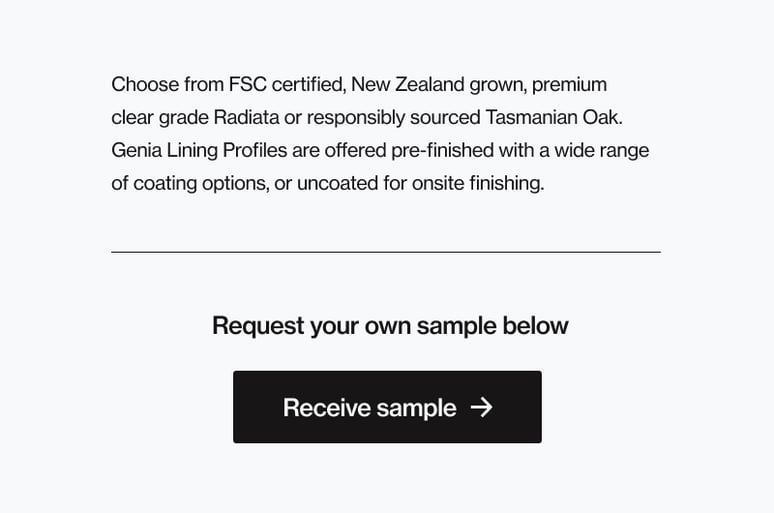Click the text 'Tasmanian Oak'
This screenshot has height=513, width=774.
(552, 118)
